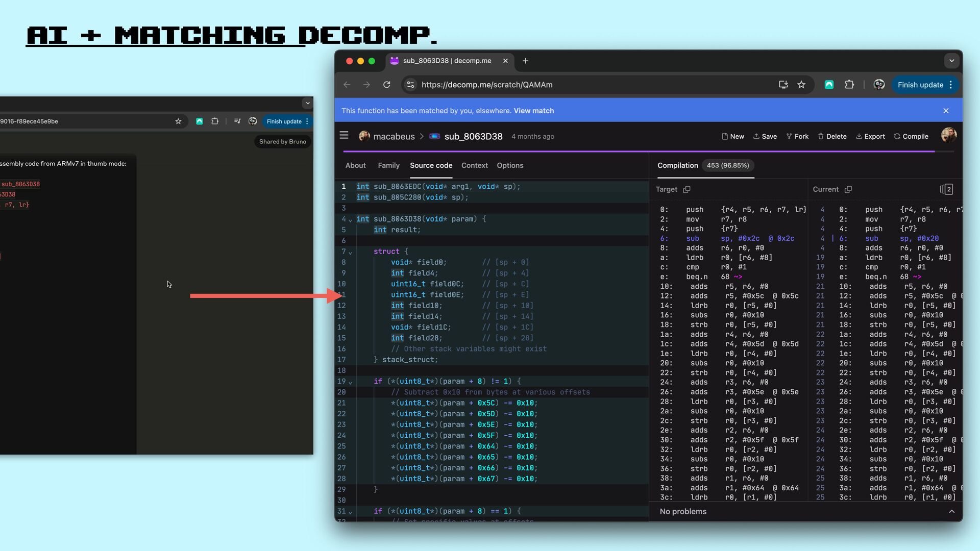Open the tab search dropdown arrow
The height and width of the screenshot is (551, 980).
click(x=951, y=61)
